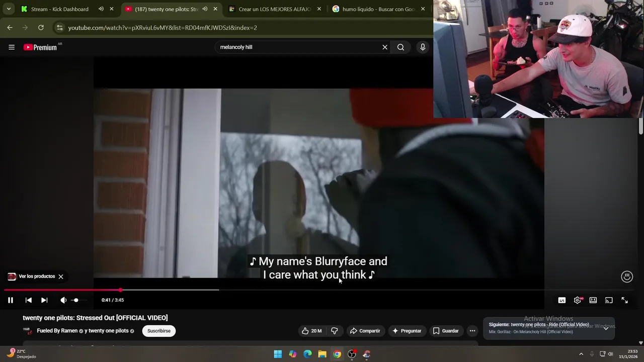Pause the Stressed Out video
Screen dimensions: 644x362
point(11,300)
